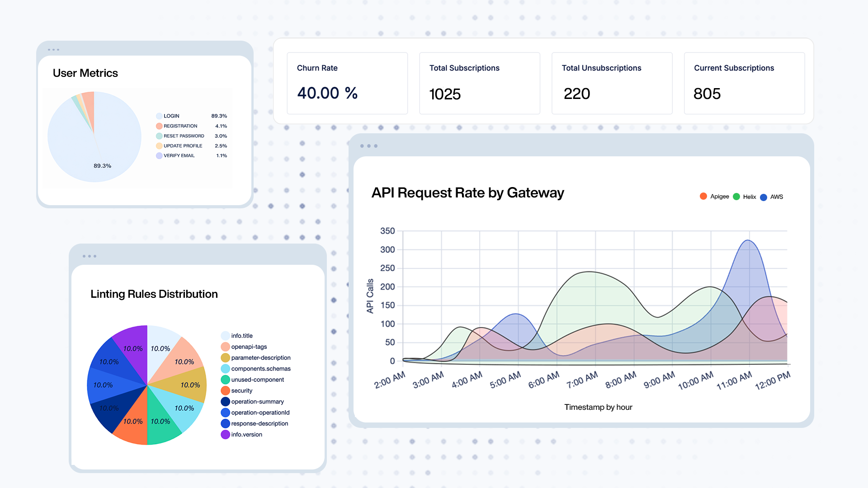Select the Total Unsubscriptions card
The image size is (868, 488).
click(x=612, y=83)
